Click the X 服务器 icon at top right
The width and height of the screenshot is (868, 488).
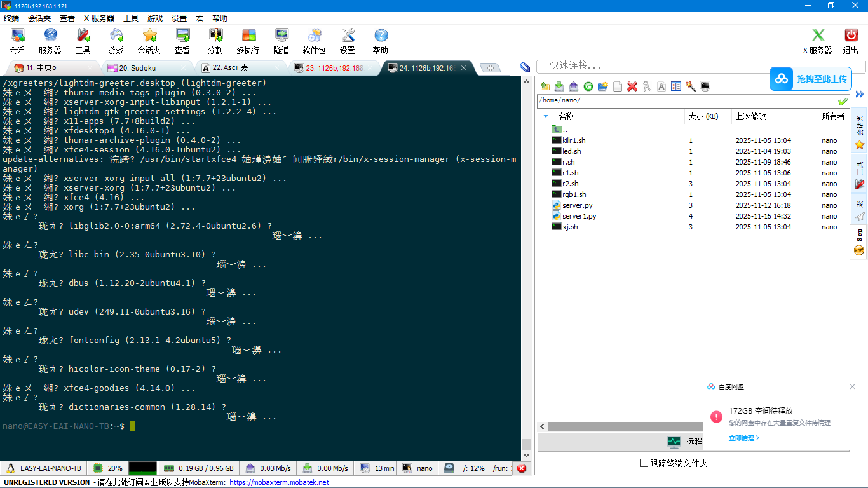coord(818,41)
